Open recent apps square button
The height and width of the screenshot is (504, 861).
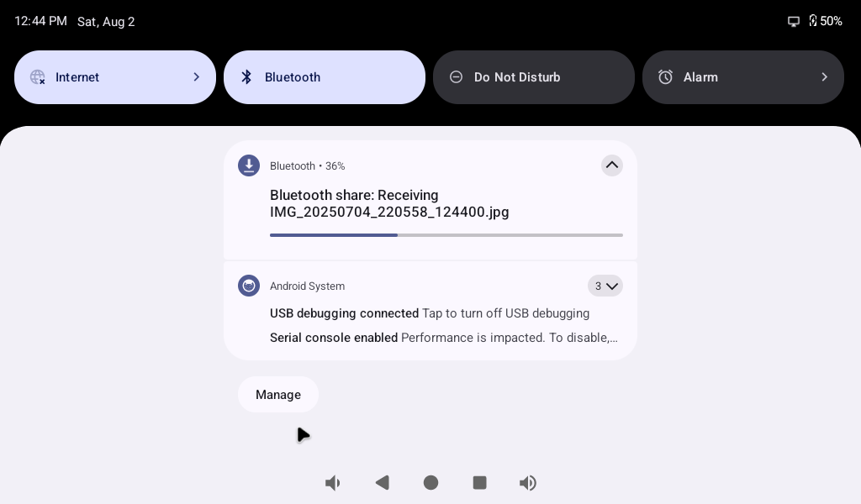[480, 483]
